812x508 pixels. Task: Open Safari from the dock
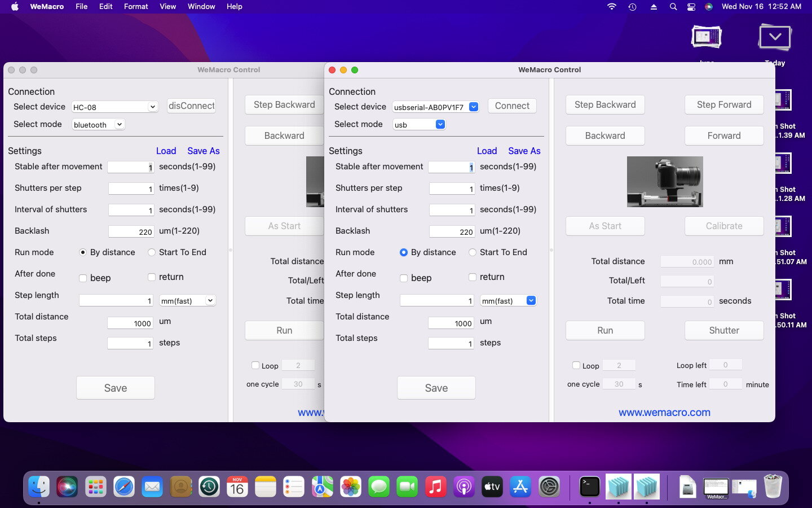pyautogui.click(x=124, y=486)
